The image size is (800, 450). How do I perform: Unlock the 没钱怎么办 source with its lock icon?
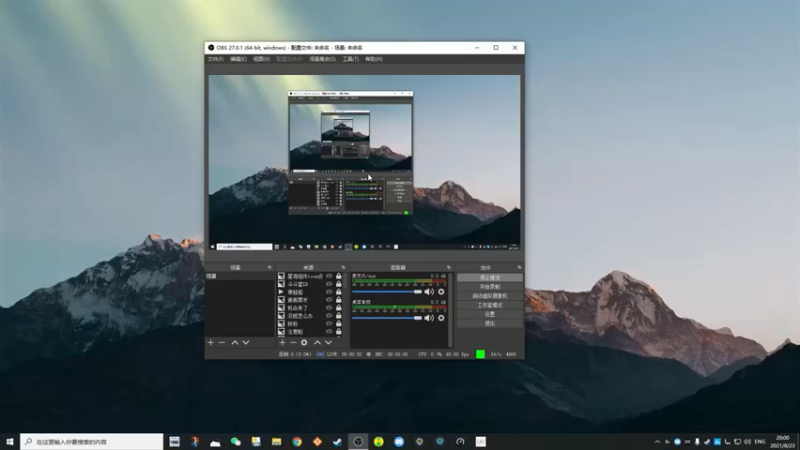click(339, 316)
